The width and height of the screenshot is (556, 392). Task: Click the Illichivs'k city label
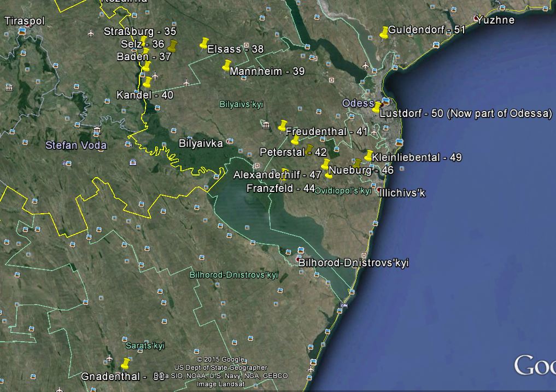click(x=403, y=193)
